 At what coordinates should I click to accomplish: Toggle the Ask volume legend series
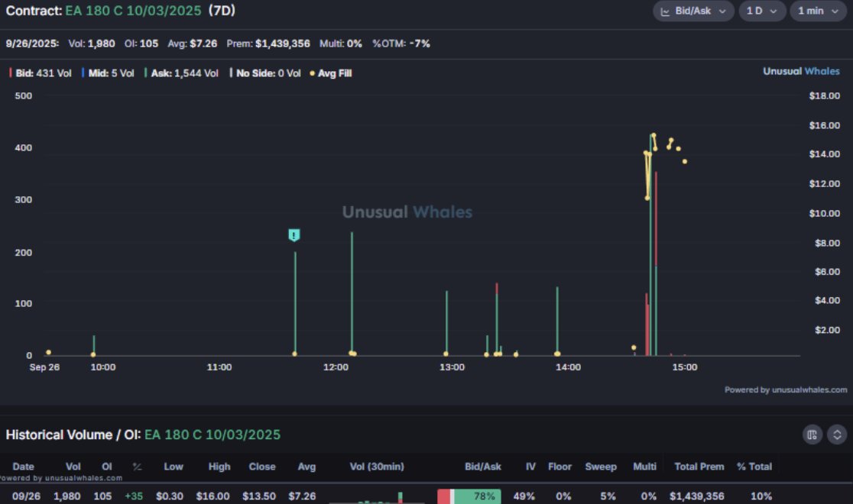(x=183, y=73)
